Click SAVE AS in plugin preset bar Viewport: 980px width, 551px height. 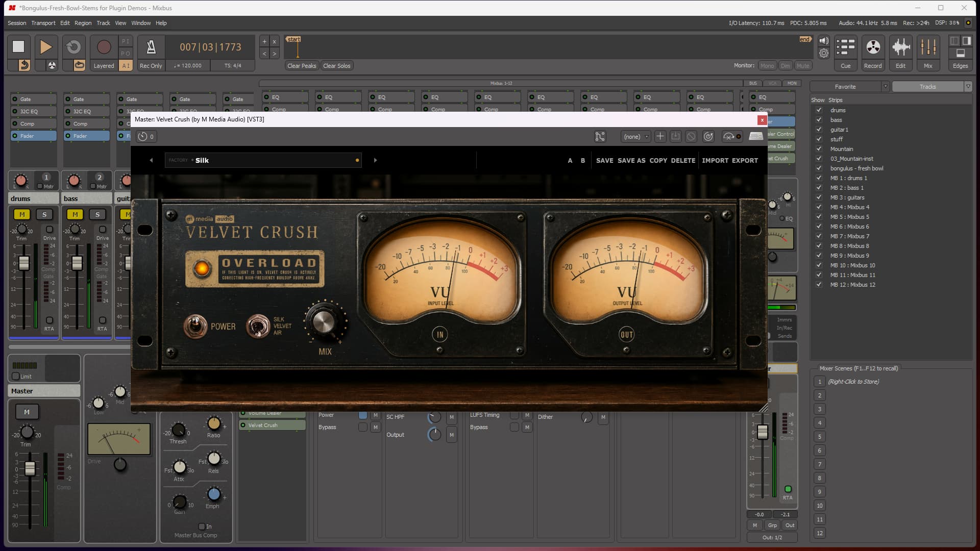pos(631,160)
